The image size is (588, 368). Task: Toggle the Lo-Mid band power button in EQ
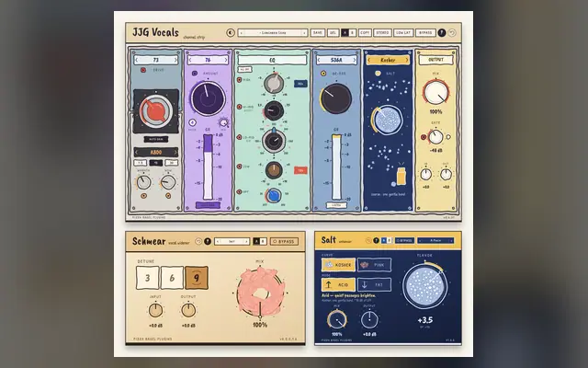(239, 137)
